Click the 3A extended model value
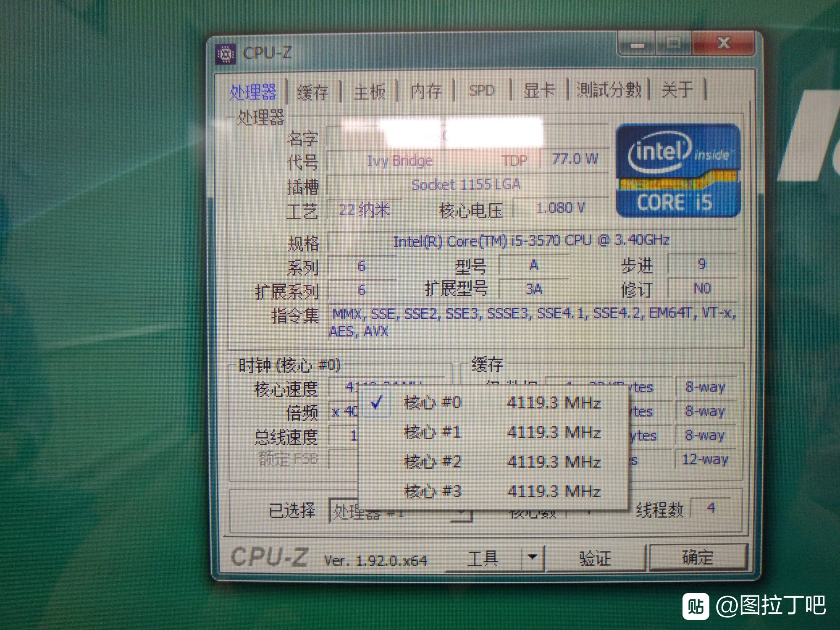840x630 pixels. 534,289
